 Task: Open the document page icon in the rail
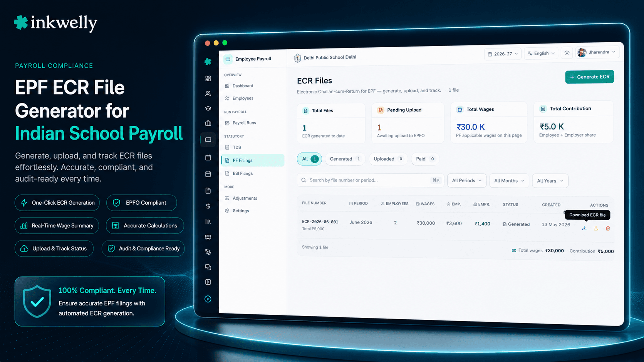(208, 191)
